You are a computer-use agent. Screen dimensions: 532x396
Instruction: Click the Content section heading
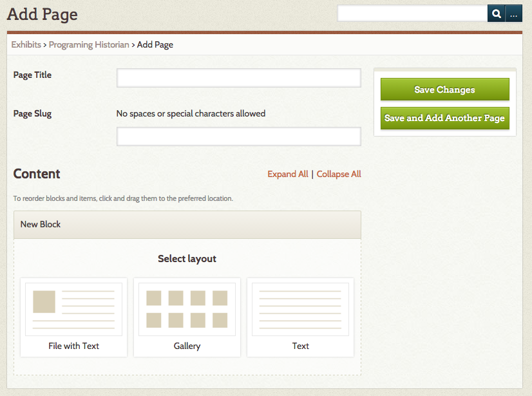coord(36,174)
